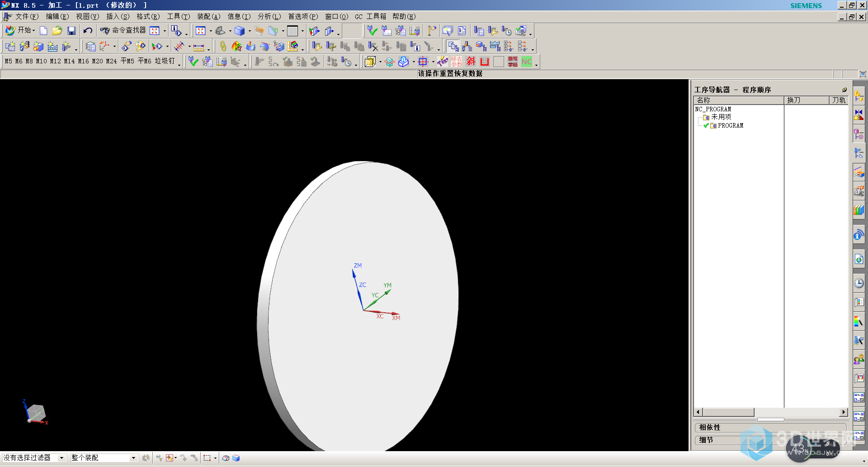Toggle Geometry View icon in toolbar
The width and height of the screenshot is (868, 467).
tap(481, 47)
